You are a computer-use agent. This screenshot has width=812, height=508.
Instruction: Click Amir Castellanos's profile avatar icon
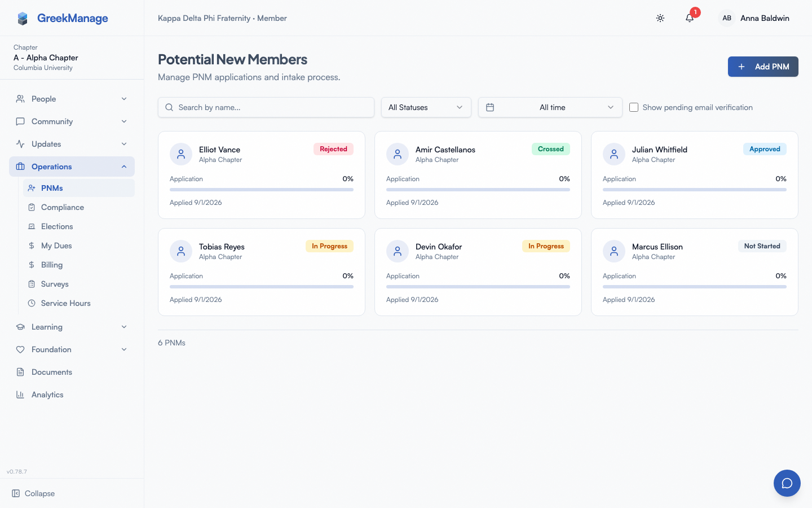coord(398,154)
